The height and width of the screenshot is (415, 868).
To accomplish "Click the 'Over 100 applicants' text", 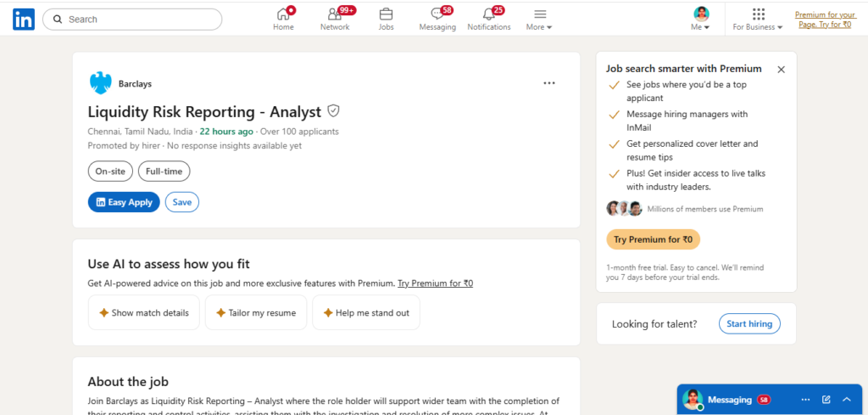I will pyautogui.click(x=299, y=132).
